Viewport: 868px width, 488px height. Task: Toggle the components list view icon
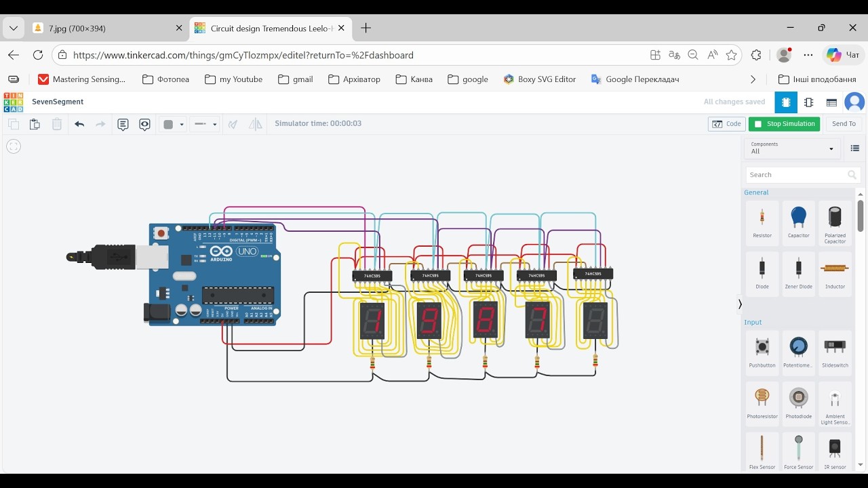point(854,148)
